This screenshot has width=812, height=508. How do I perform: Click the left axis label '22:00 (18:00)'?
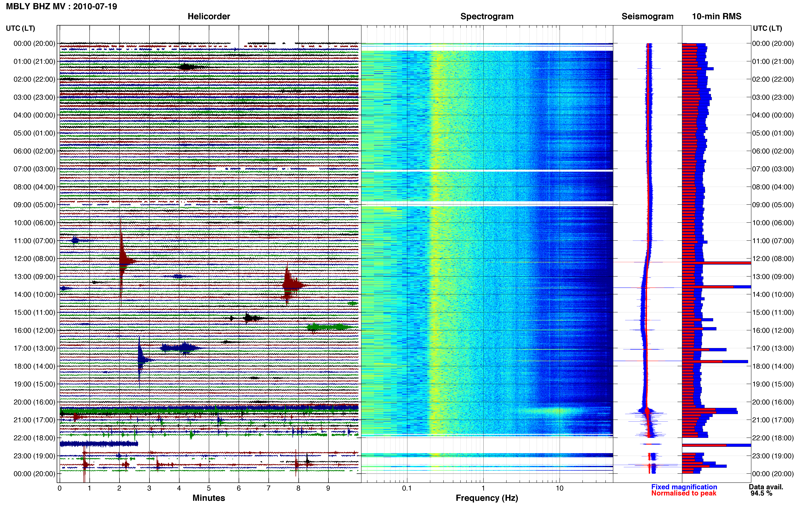pos(34,438)
